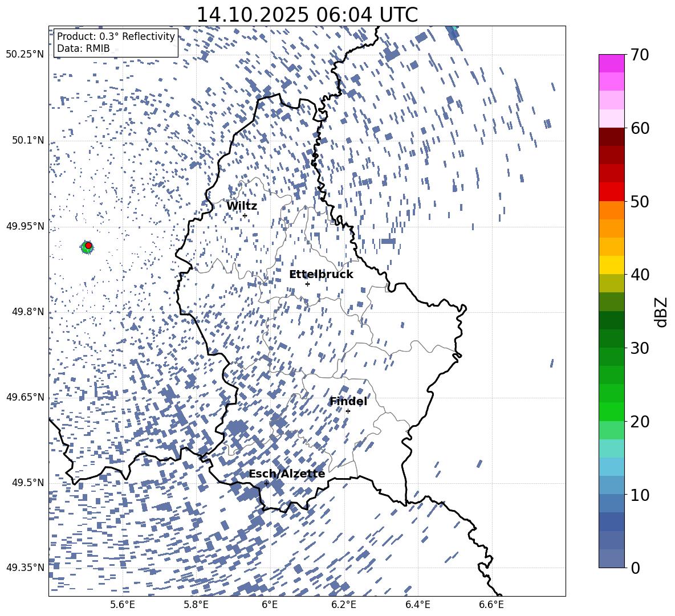675x616 pixels.
Task: Click the 49.65°N latitude label
Action: pos(25,397)
